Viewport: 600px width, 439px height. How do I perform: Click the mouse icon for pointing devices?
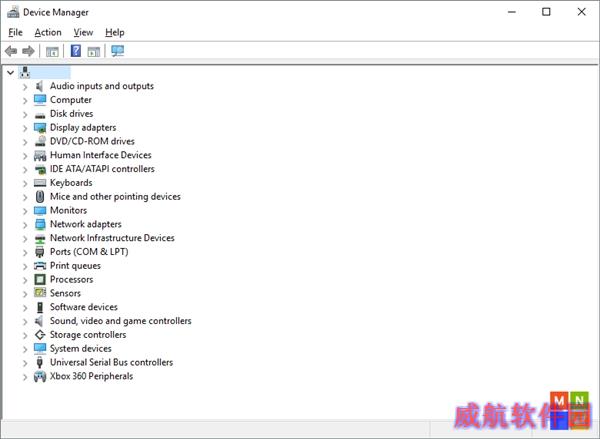[x=40, y=197]
